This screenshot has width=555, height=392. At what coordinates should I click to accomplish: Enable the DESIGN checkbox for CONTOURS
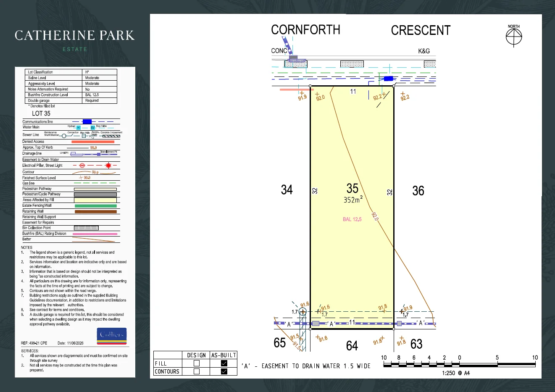click(197, 371)
